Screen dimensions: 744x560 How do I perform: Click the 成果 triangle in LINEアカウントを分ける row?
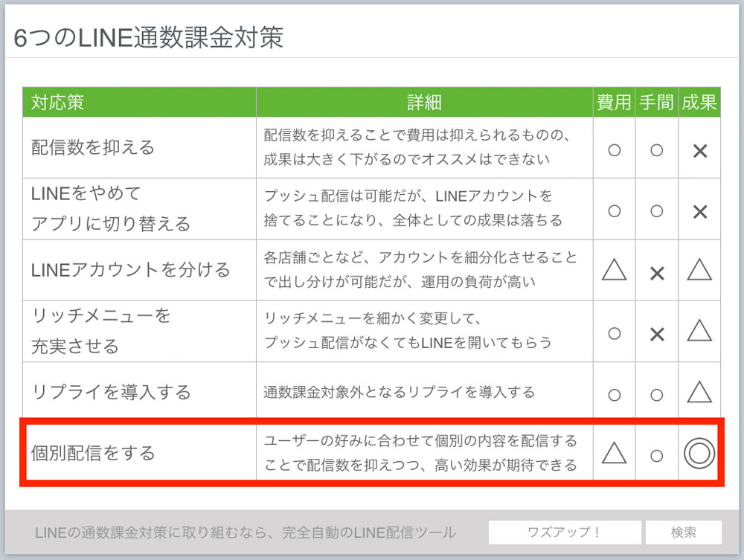point(699,270)
